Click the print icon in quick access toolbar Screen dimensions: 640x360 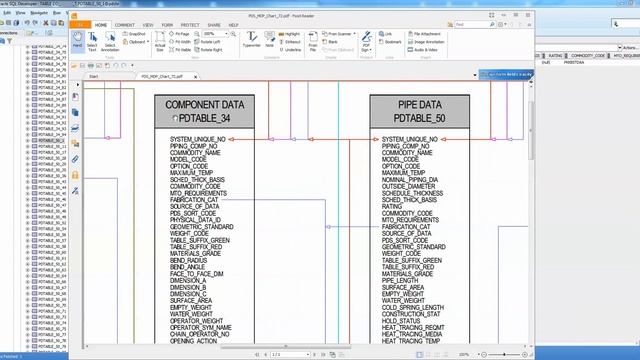click(91, 65)
